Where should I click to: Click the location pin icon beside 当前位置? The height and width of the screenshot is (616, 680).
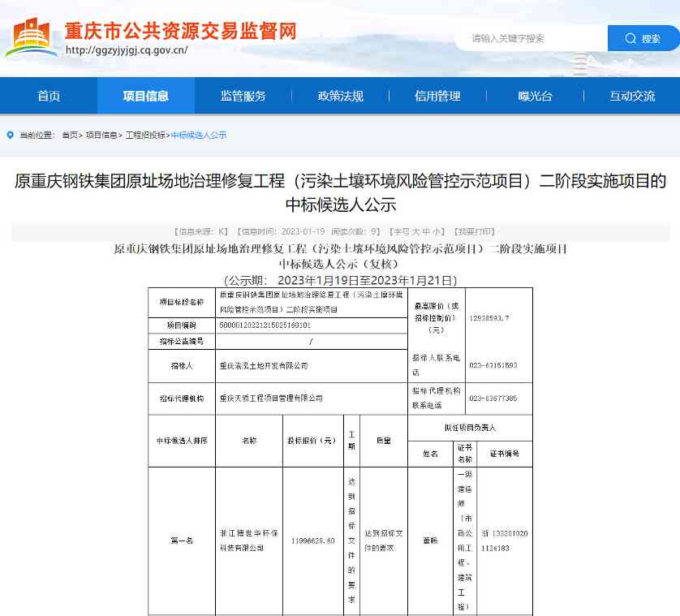[8, 135]
